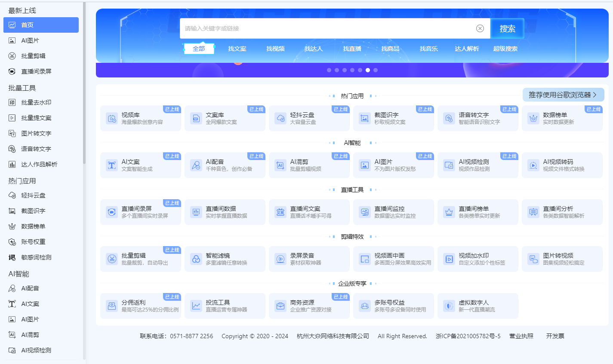Launch 智能滤镜 in 剪辑特效
The height and width of the screenshot is (364, 613).
coord(225,259)
